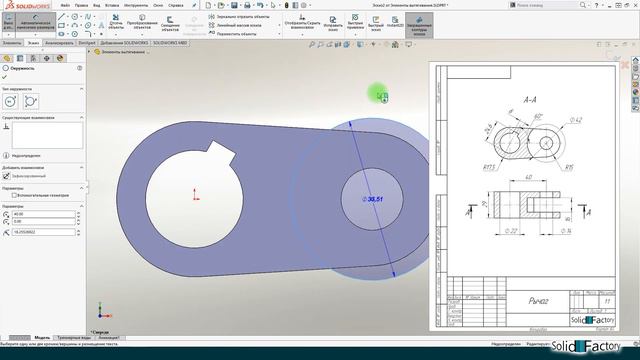
Task: Save the document via toolbar icon
Action: 234,5
